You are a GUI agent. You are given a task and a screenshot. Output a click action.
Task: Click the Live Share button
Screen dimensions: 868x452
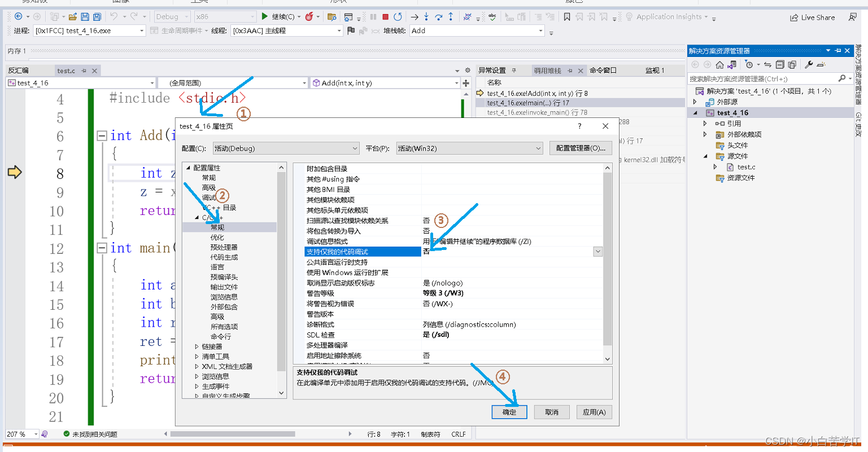pyautogui.click(x=812, y=17)
